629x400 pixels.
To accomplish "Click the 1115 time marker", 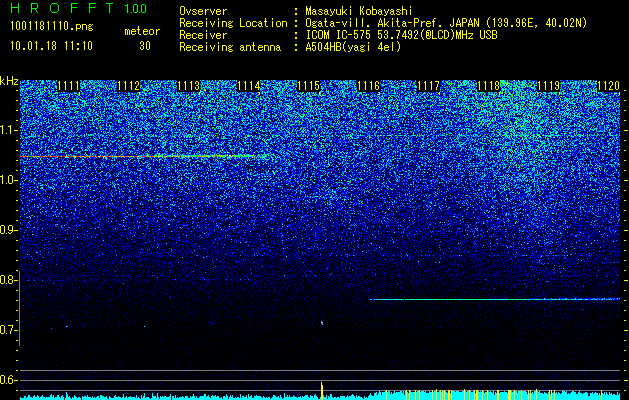I will (x=308, y=86).
